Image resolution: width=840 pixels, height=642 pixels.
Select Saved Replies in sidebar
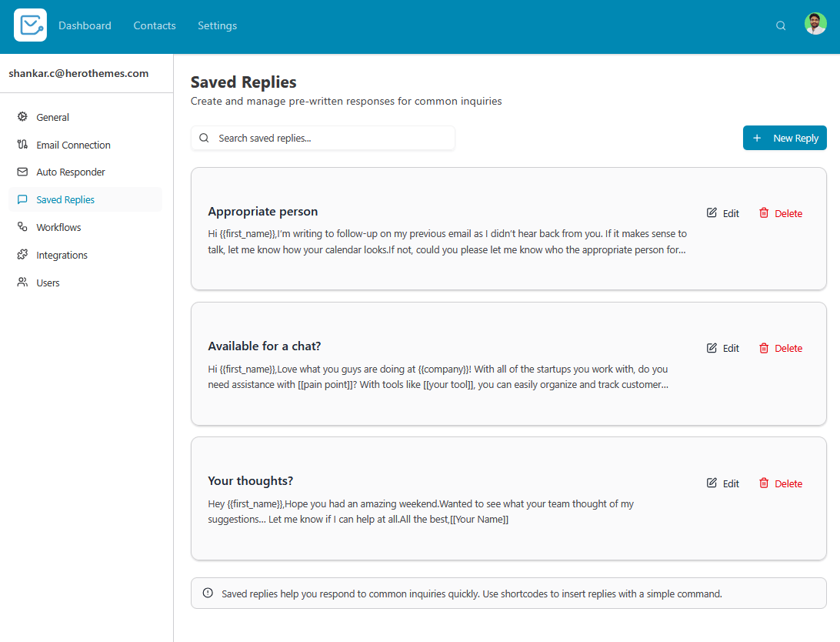coord(65,199)
